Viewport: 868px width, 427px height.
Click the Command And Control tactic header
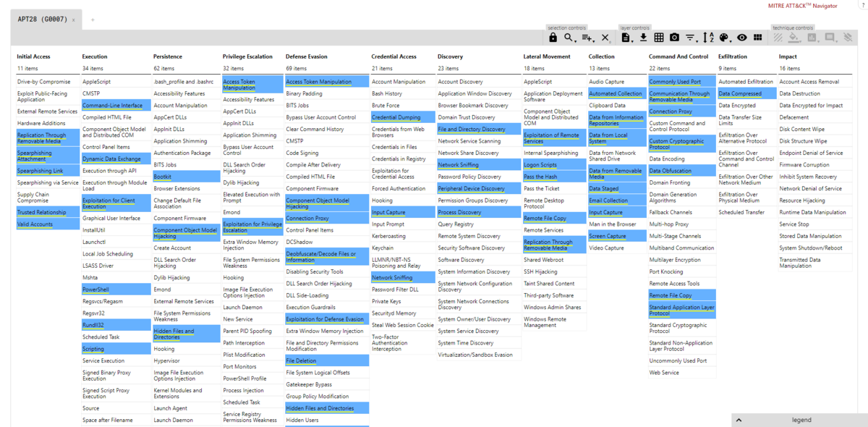click(678, 56)
